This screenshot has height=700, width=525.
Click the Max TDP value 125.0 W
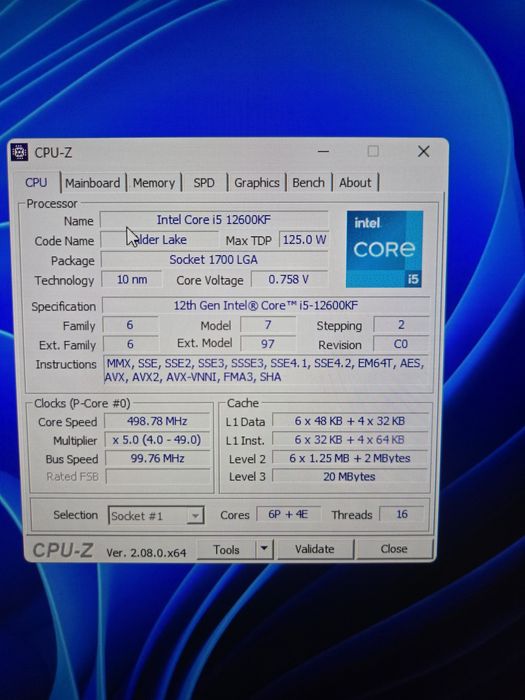(304, 239)
